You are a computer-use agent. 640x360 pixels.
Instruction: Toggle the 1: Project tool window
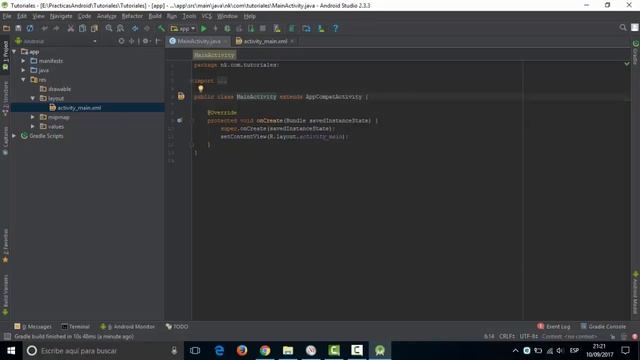[5, 56]
